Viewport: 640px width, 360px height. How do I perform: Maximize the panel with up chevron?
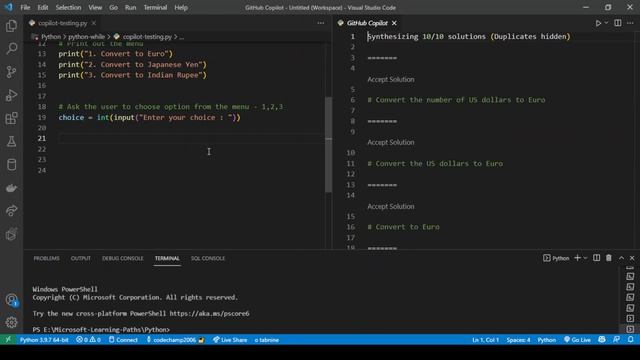pos(621,258)
